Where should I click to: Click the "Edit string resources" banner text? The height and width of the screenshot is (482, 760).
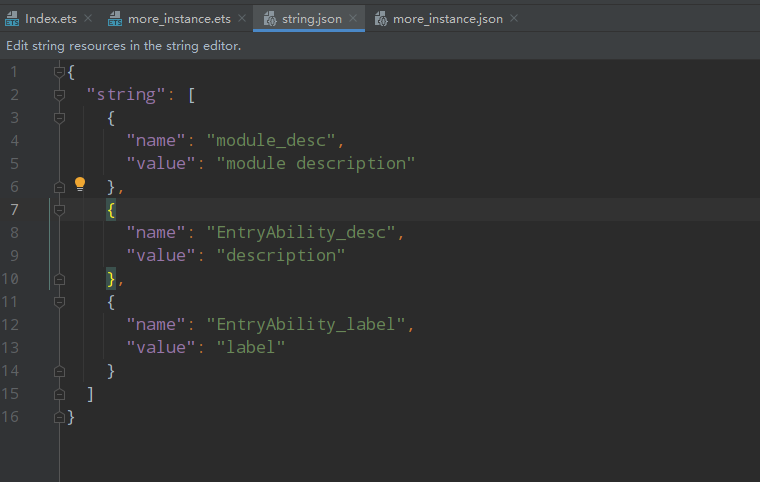point(123,46)
